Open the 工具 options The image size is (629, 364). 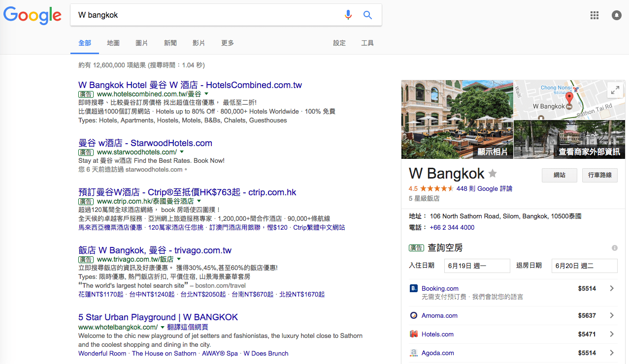coord(367,43)
